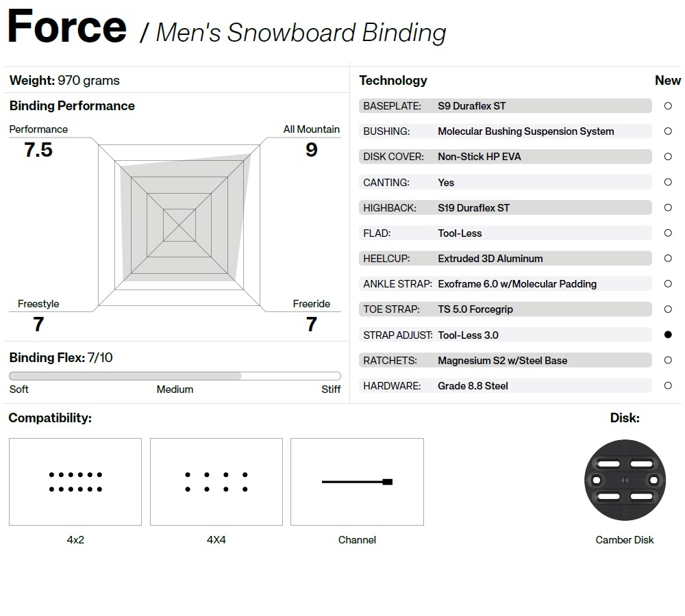
Task: Click the Binding Flex slider bar
Action: pos(175,376)
